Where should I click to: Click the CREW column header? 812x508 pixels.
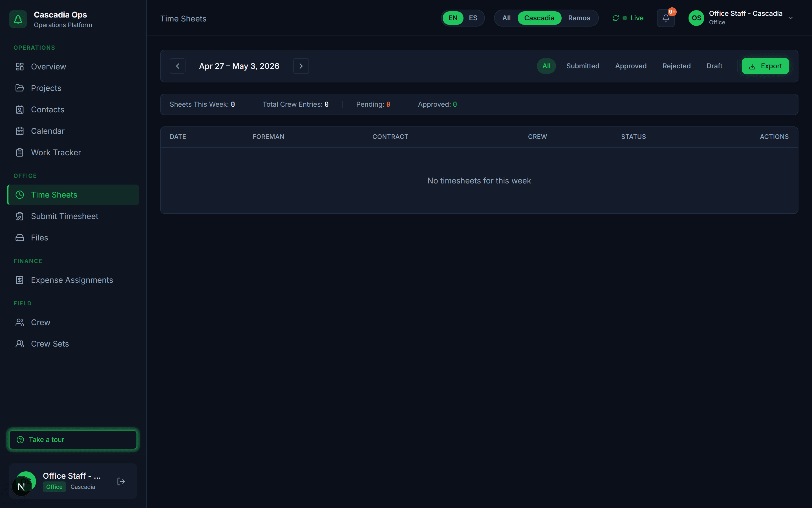538,137
